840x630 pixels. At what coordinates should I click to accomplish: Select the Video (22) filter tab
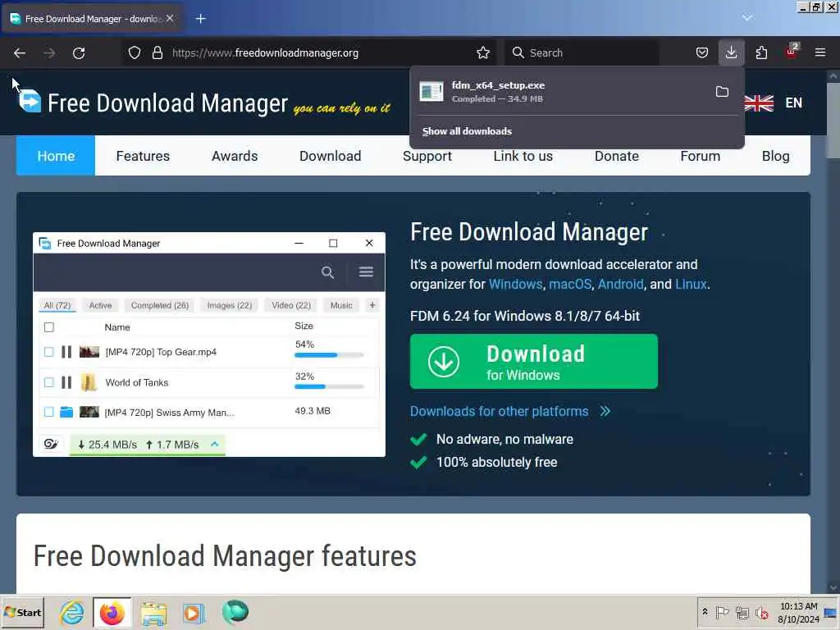pos(291,305)
